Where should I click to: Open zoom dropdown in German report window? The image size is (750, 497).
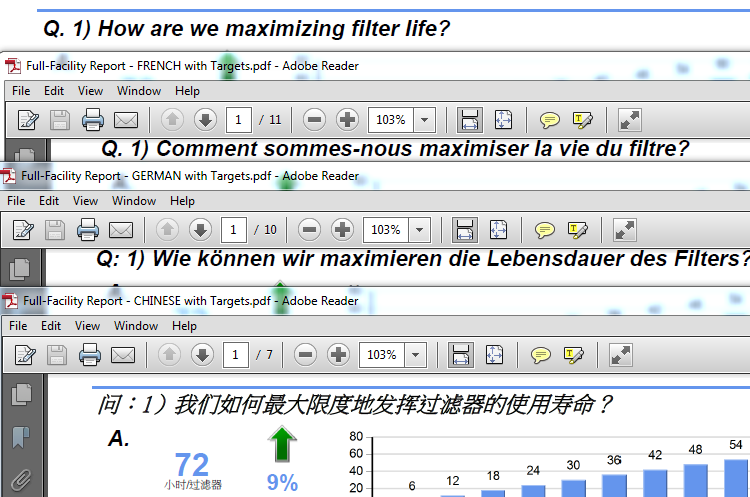pyautogui.click(x=419, y=230)
